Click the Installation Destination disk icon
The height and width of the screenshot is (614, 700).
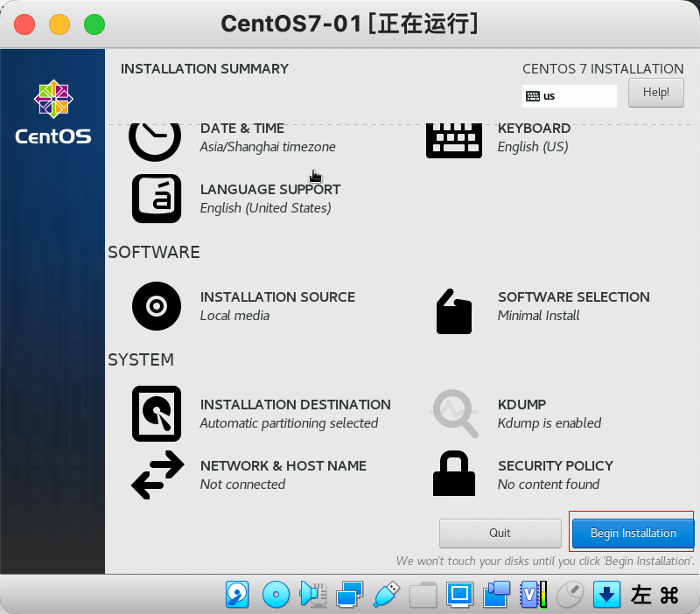point(157,414)
